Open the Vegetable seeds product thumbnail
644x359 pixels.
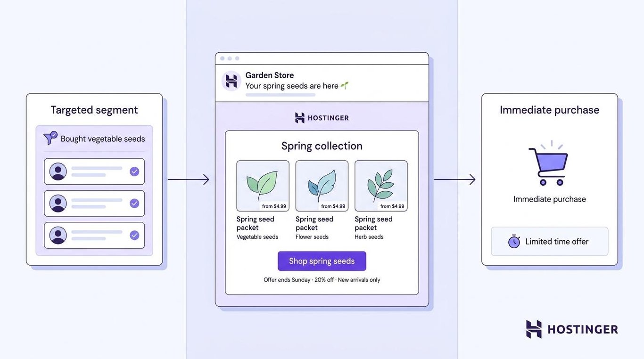(263, 186)
